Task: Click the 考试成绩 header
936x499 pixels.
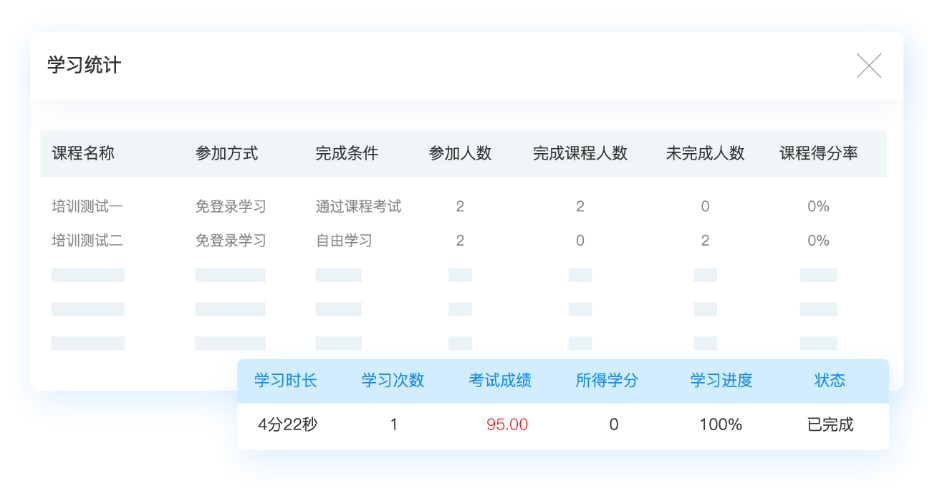Action: tap(500, 381)
